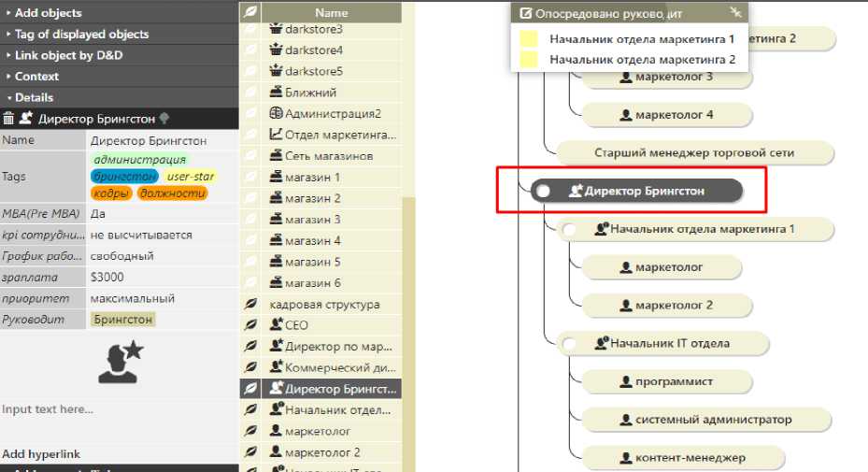
Task: Click yellow swatch beside Начальник отдела маркетинга 2
Action: tap(528, 59)
